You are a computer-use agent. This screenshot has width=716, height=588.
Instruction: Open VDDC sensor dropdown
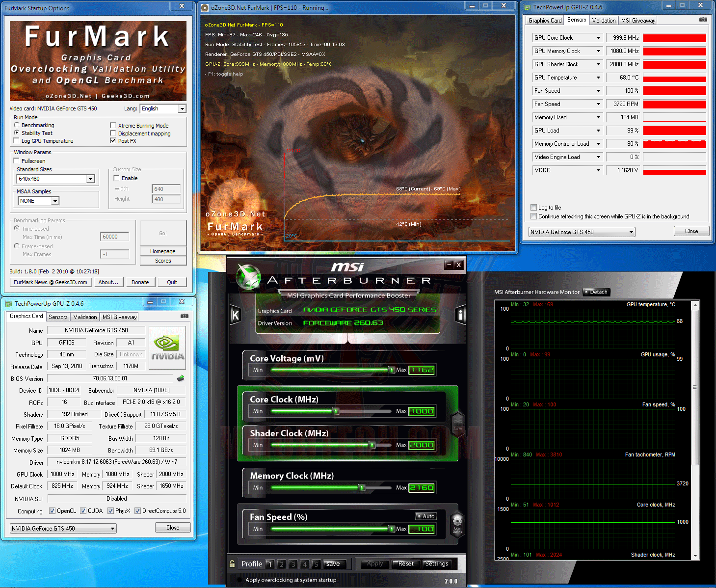click(x=598, y=170)
